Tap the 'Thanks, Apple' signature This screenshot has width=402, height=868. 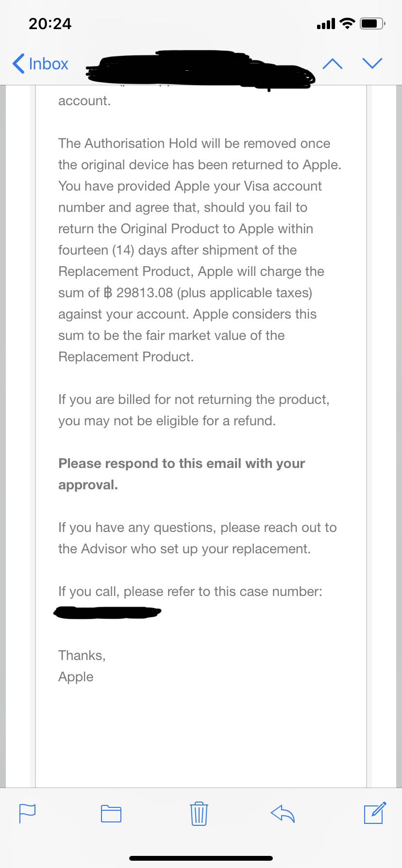point(82,666)
